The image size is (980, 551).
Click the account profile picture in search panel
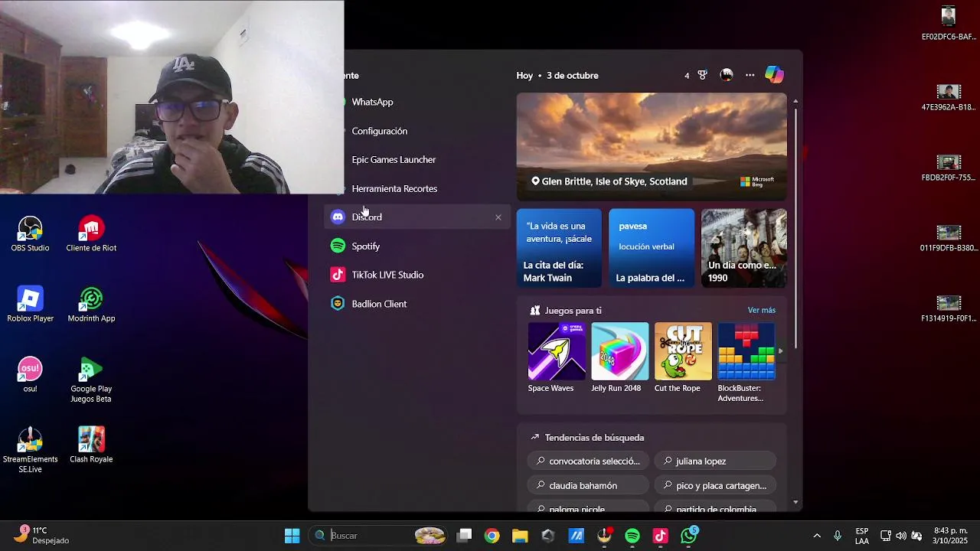coord(727,75)
